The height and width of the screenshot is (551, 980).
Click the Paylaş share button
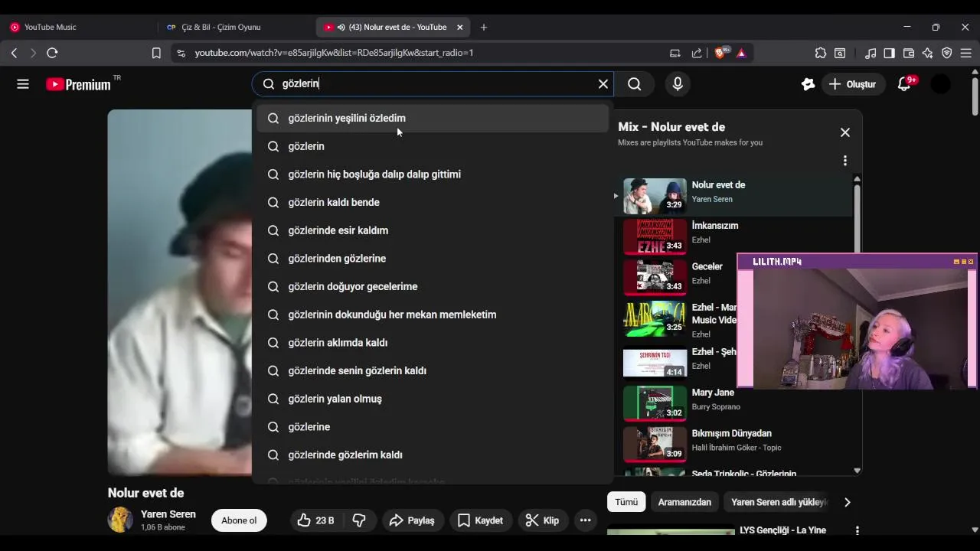tap(412, 520)
